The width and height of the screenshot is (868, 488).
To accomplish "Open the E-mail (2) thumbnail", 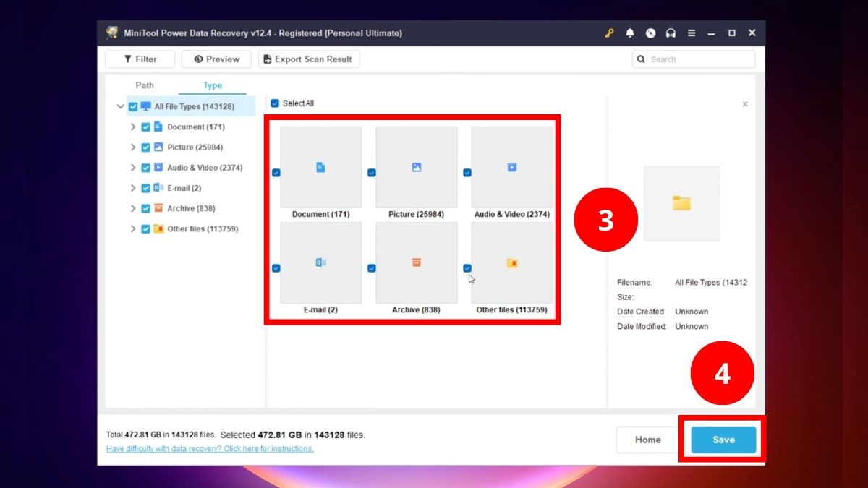I will (x=320, y=263).
